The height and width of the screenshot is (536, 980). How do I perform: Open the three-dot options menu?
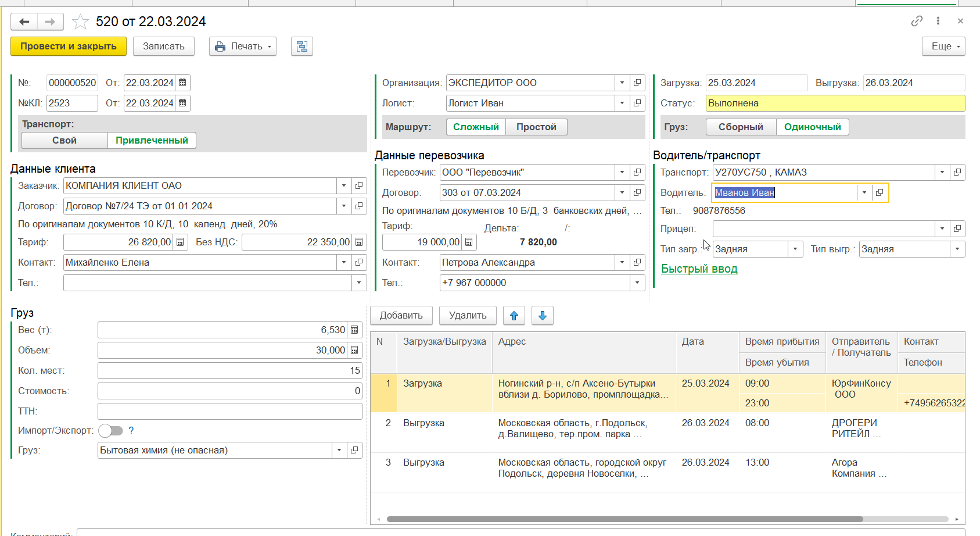[x=938, y=21]
